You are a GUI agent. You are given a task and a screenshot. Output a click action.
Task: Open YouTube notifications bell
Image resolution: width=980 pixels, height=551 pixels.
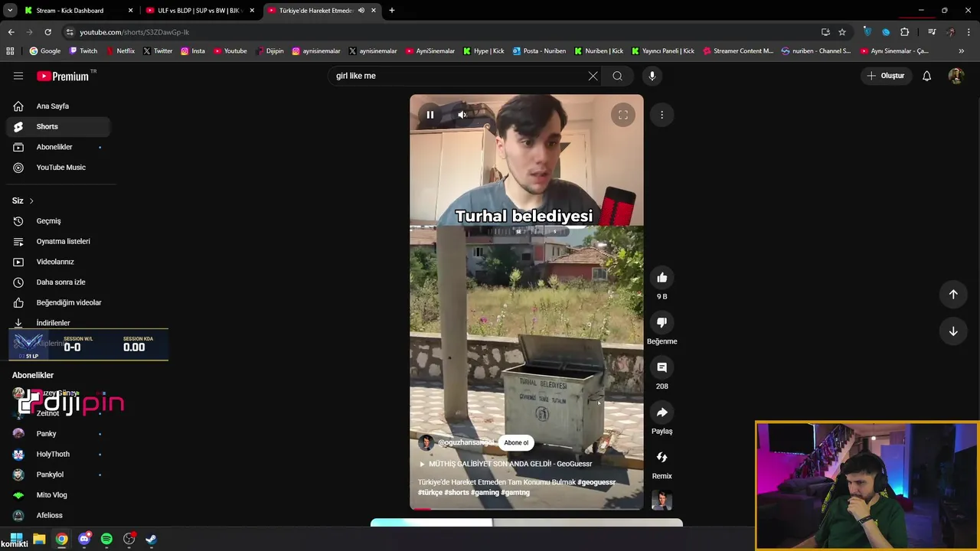click(x=926, y=76)
